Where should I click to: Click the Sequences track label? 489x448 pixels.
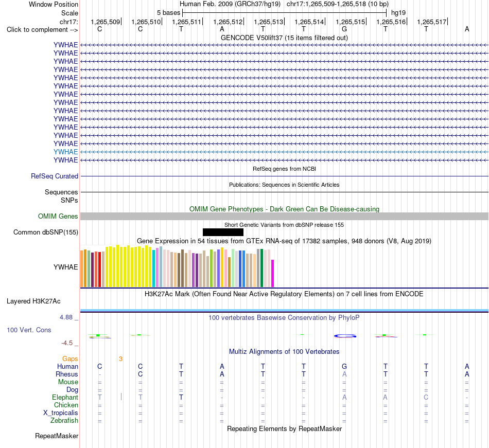coord(61,192)
